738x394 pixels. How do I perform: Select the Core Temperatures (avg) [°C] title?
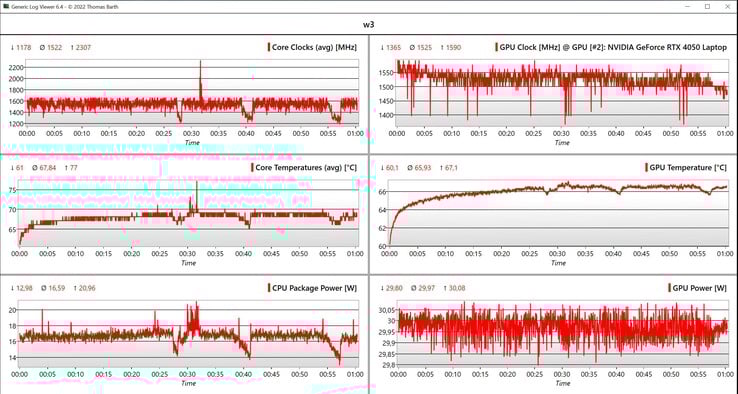point(306,168)
